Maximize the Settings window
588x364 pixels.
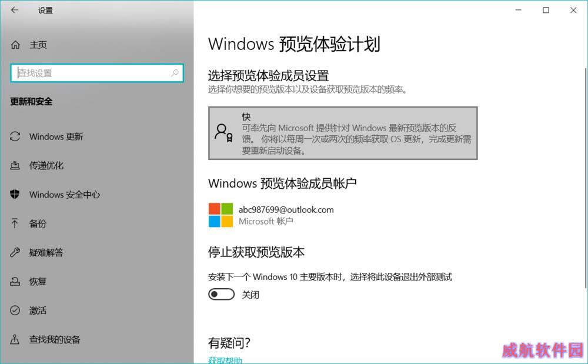pyautogui.click(x=546, y=10)
